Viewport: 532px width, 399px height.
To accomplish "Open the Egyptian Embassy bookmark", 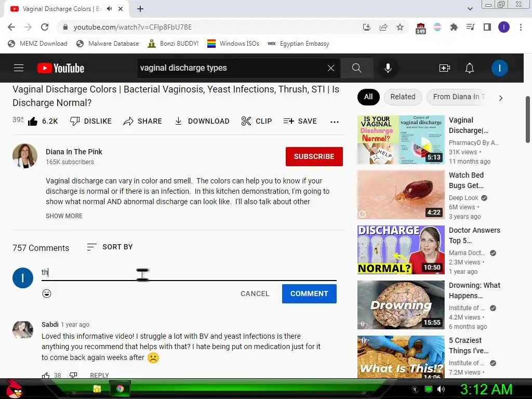I will [x=299, y=44].
